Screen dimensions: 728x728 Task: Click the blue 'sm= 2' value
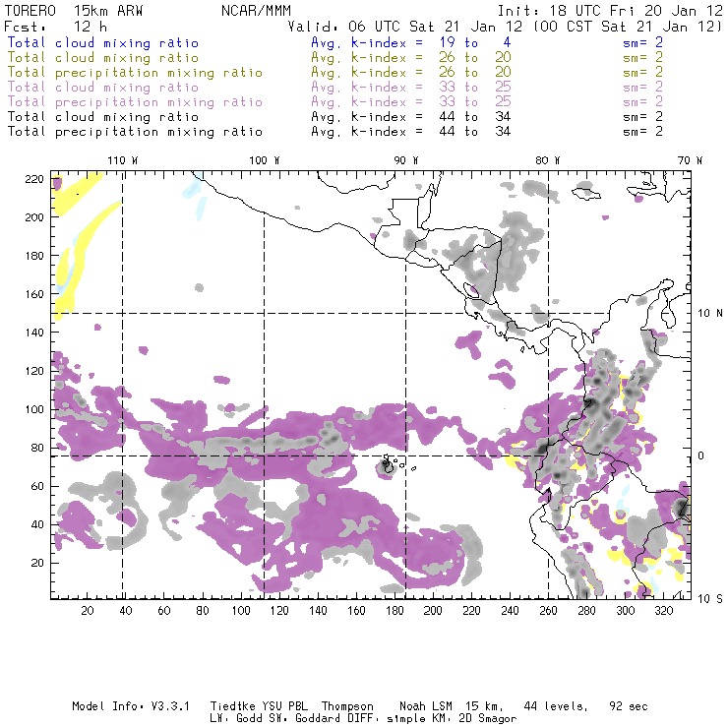[x=642, y=42]
